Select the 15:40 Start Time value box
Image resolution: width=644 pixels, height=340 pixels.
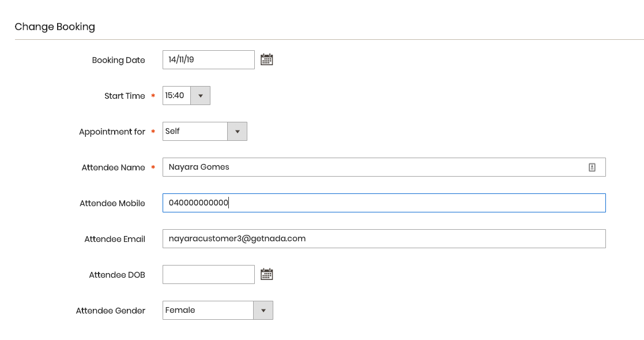click(176, 96)
